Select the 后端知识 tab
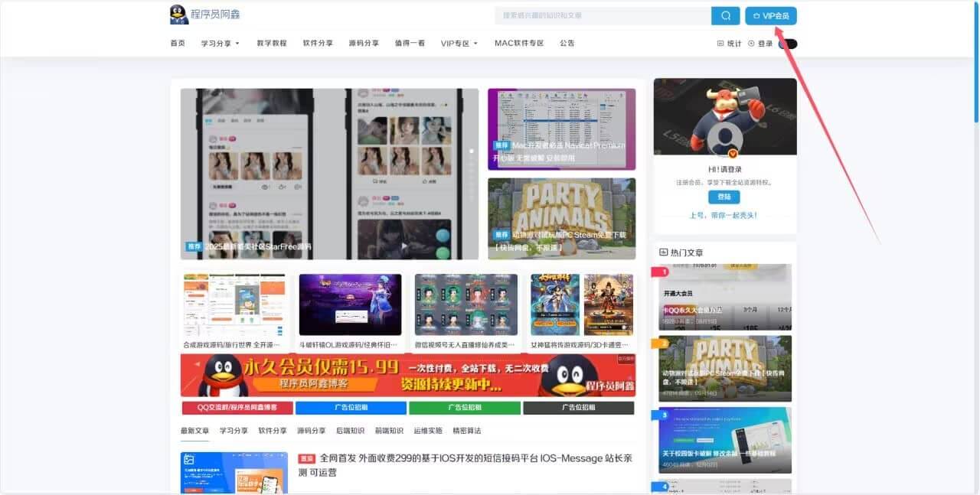 coord(351,431)
